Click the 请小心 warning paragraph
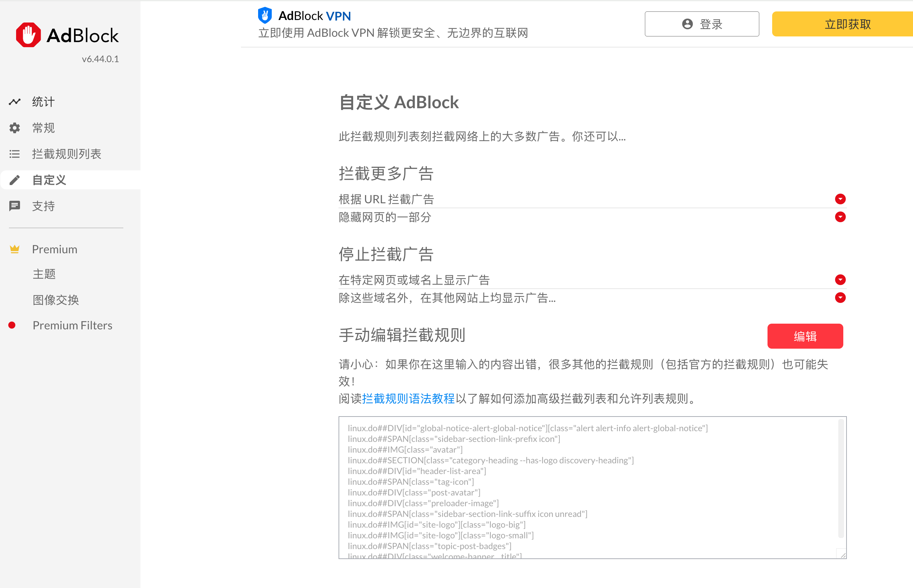Viewport: 913px width, 588px height. pyautogui.click(x=583, y=372)
